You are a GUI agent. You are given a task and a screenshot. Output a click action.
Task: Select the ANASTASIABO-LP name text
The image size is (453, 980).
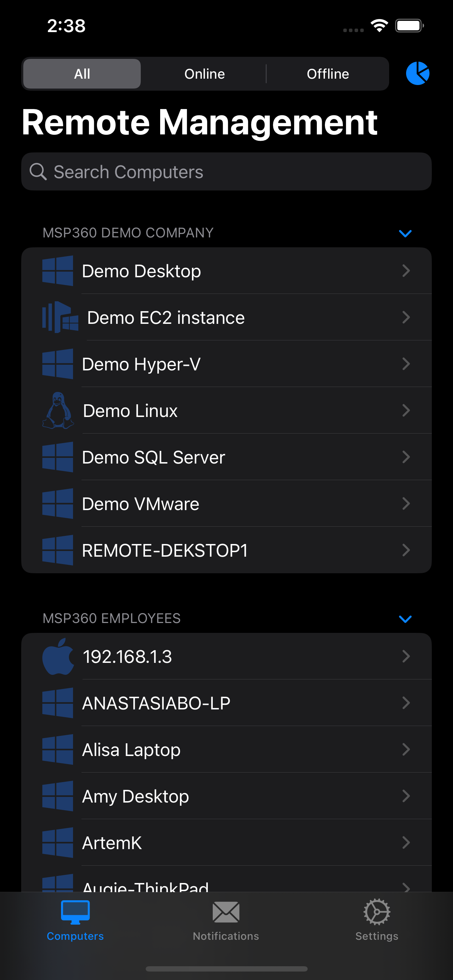(156, 703)
